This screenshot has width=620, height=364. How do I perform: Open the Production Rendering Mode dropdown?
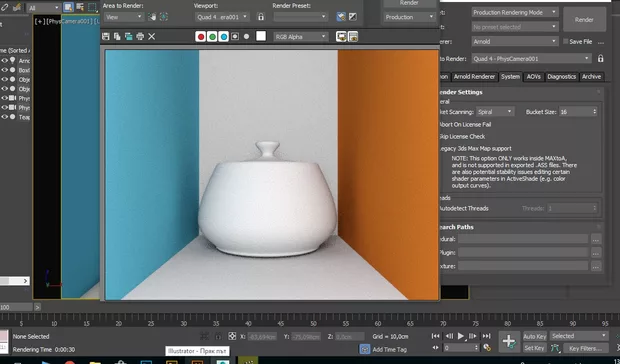point(515,12)
